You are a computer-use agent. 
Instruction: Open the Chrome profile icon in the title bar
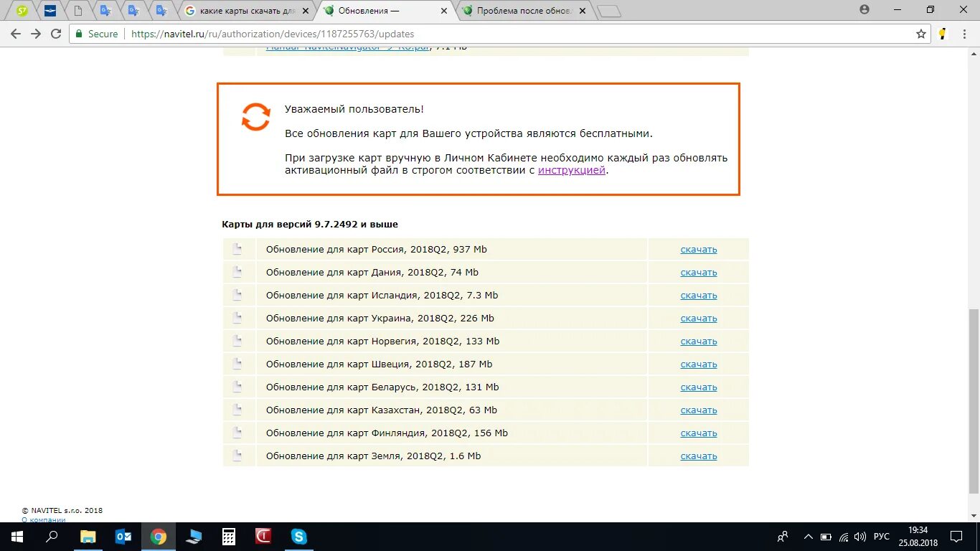tap(864, 9)
